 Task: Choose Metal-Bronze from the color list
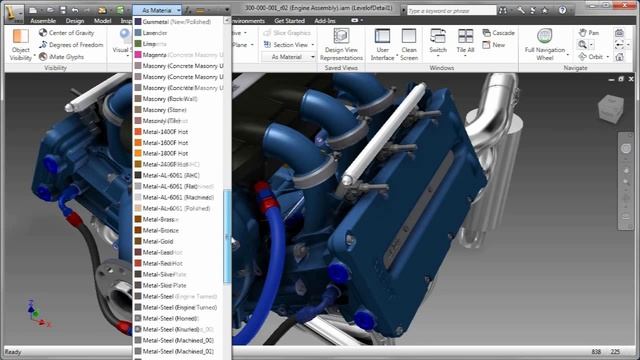pos(178,230)
